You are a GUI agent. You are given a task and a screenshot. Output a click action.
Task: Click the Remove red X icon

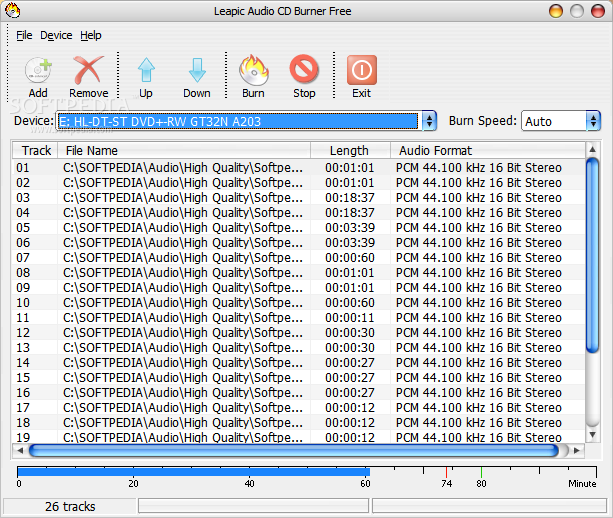(89, 70)
